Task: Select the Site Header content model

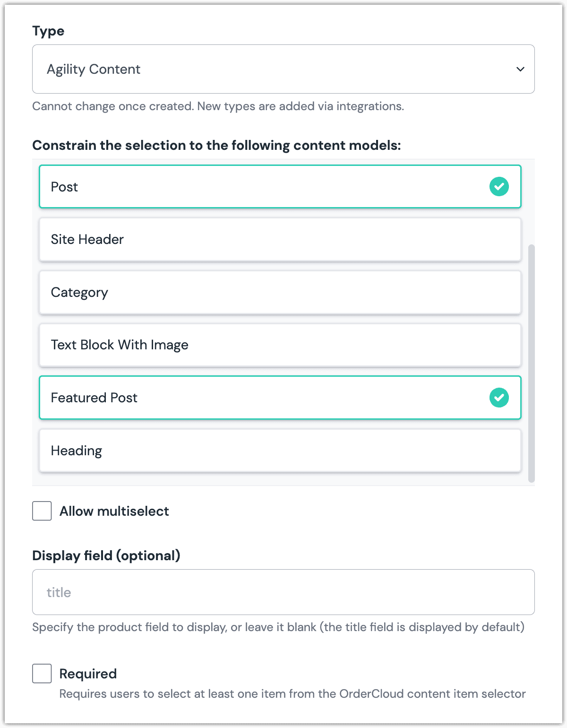Action: (x=280, y=239)
